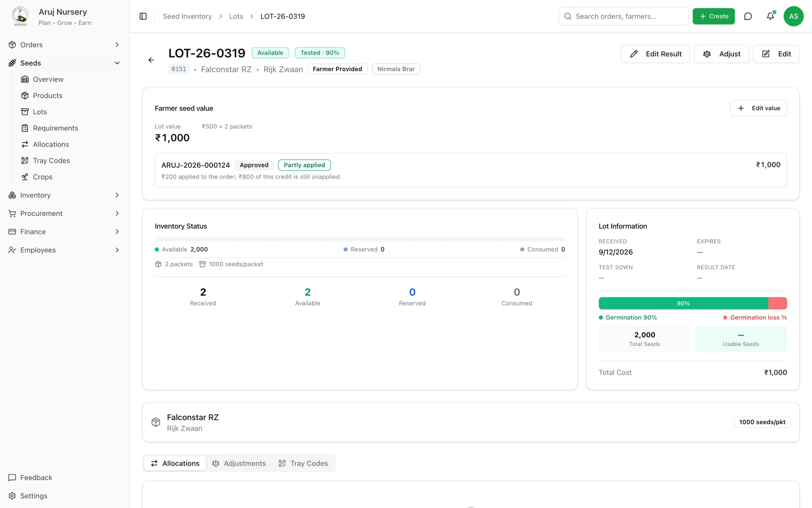Open Tray Codes in sidebar
This screenshot has width=812, height=508.
click(51, 161)
